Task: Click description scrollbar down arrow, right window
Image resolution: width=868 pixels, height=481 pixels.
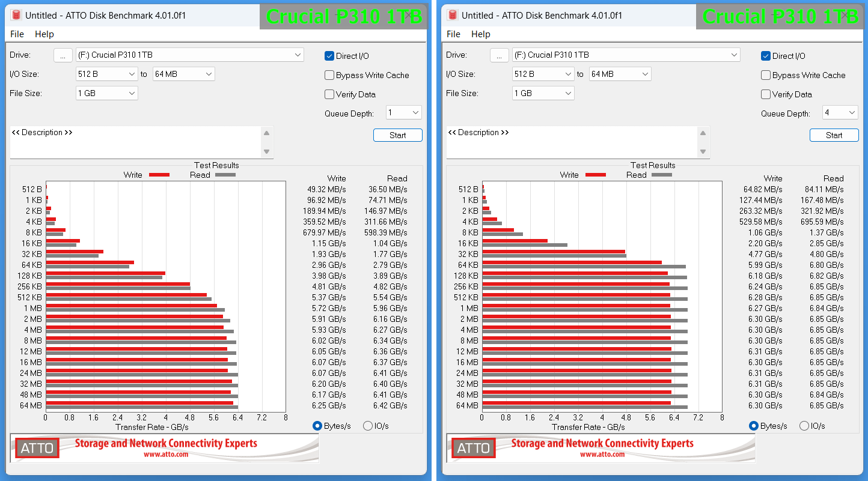Action: [703, 151]
